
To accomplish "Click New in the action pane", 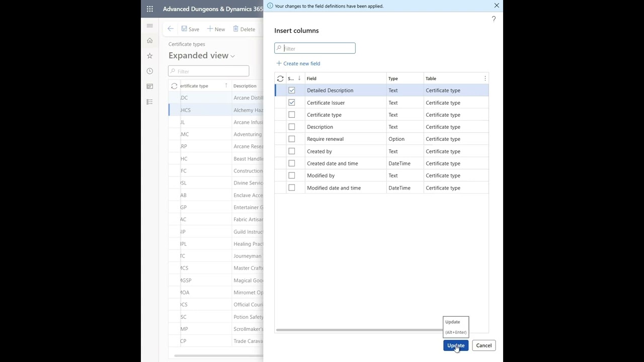I will [216, 29].
